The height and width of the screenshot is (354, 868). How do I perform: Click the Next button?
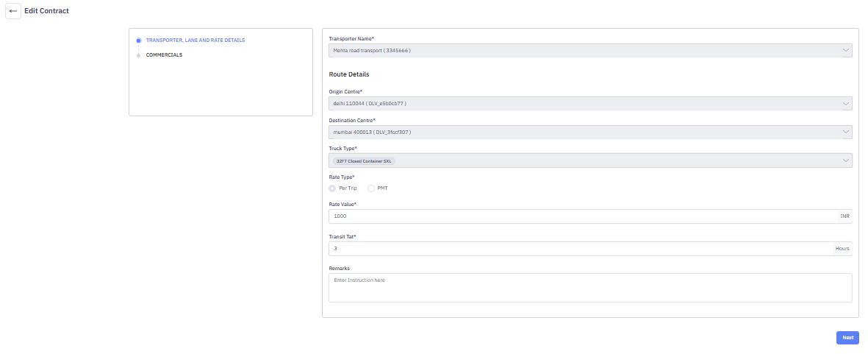[847, 338]
